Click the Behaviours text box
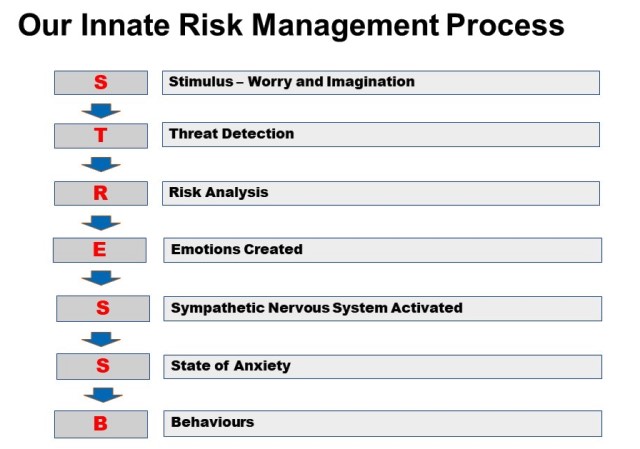The image size is (640, 449). [382, 423]
